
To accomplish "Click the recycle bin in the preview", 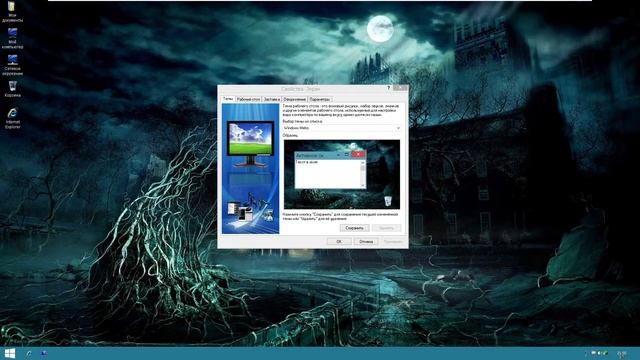I will [388, 201].
